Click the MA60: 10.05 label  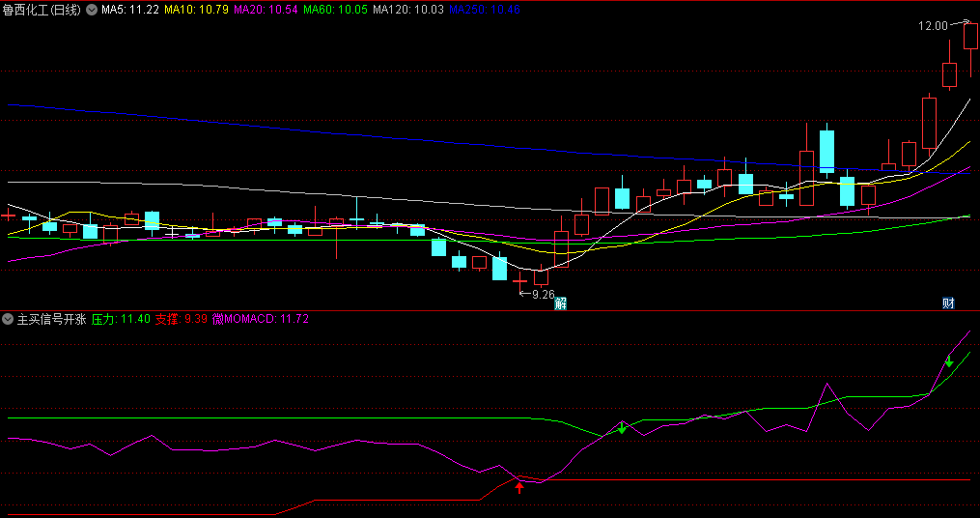pos(336,10)
